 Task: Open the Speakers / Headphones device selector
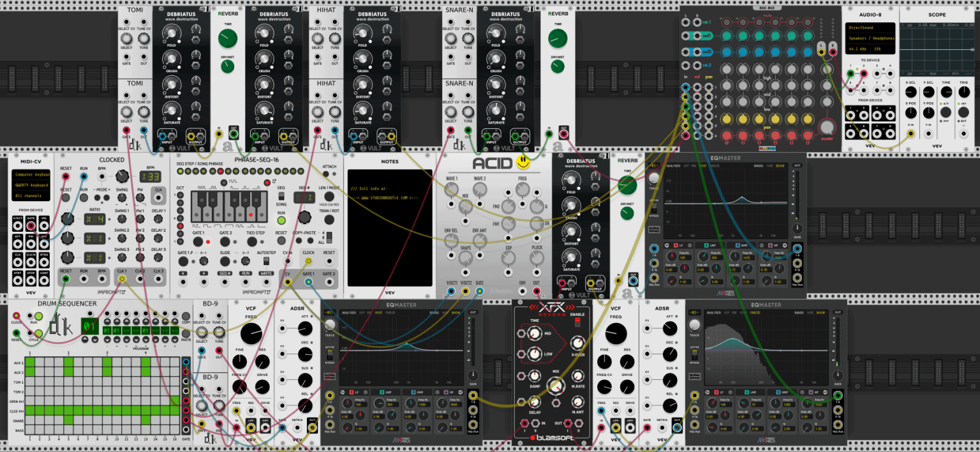coord(872,38)
